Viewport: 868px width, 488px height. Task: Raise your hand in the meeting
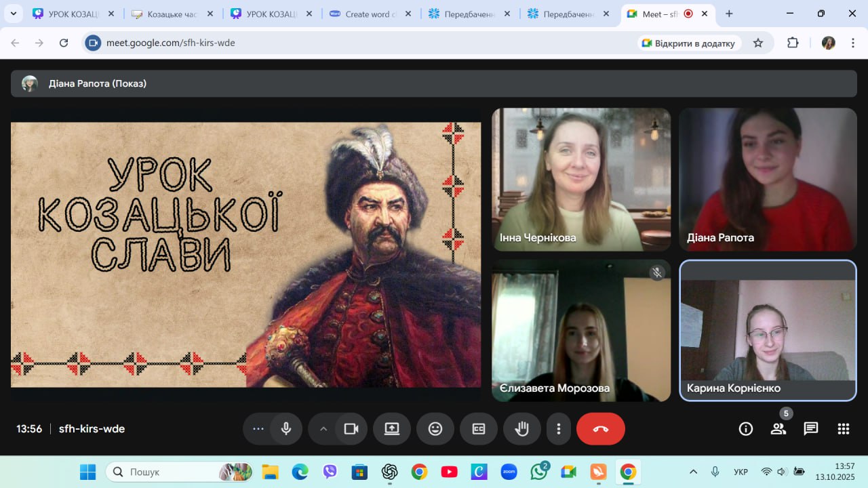(521, 428)
